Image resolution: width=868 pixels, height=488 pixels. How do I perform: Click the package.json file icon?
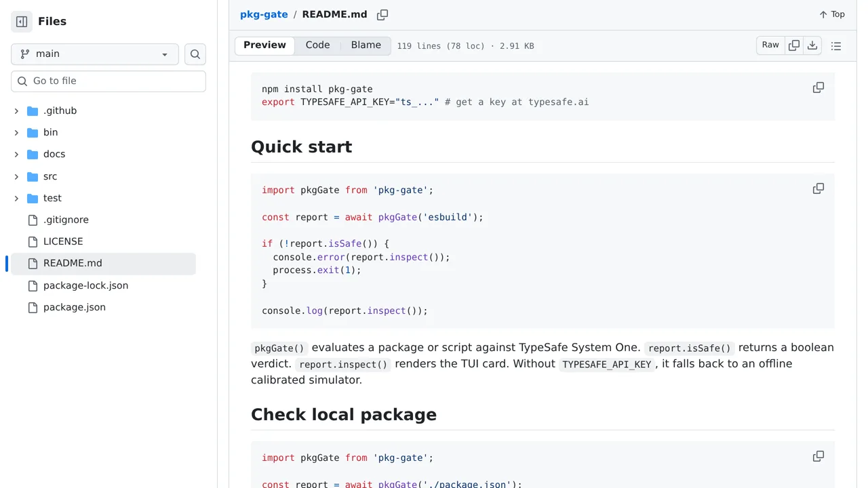pyautogui.click(x=33, y=308)
